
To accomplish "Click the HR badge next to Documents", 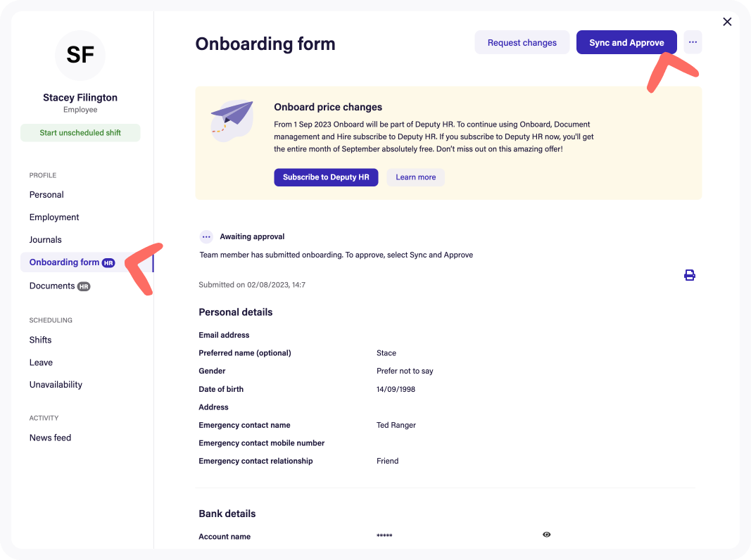I will coord(84,287).
